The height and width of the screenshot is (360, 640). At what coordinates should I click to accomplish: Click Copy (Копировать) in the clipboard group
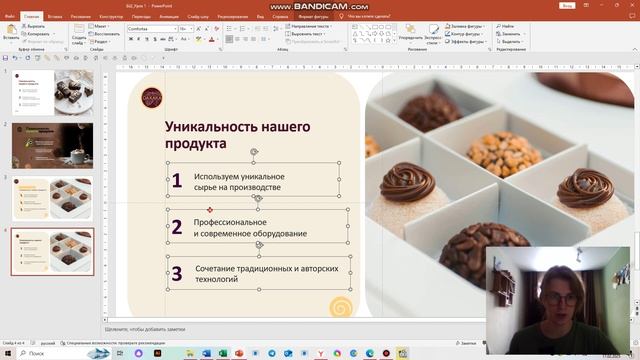pyautogui.click(x=38, y=34)
